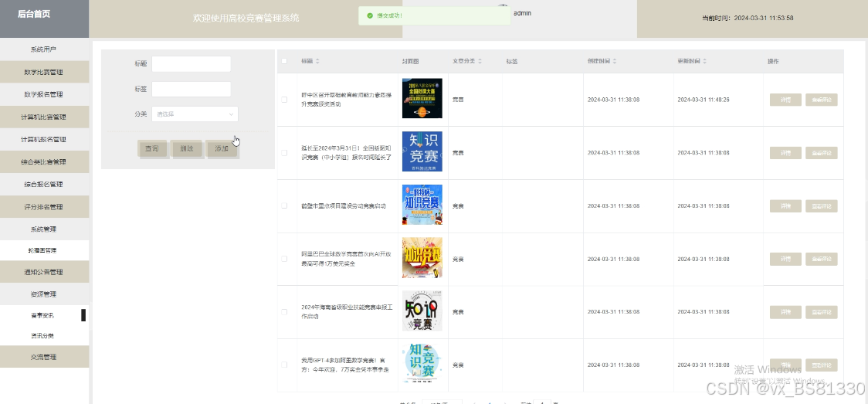Expand 综合类比赛管理 in sidebar
This screenshot has height=404, width=868.
(44, 161)
